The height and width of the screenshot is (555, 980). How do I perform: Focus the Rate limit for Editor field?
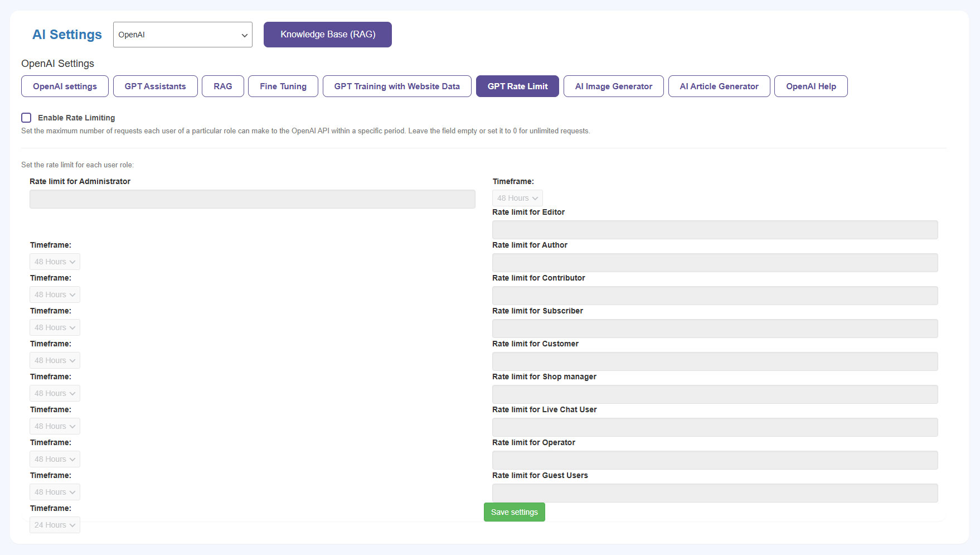(714, 230)
